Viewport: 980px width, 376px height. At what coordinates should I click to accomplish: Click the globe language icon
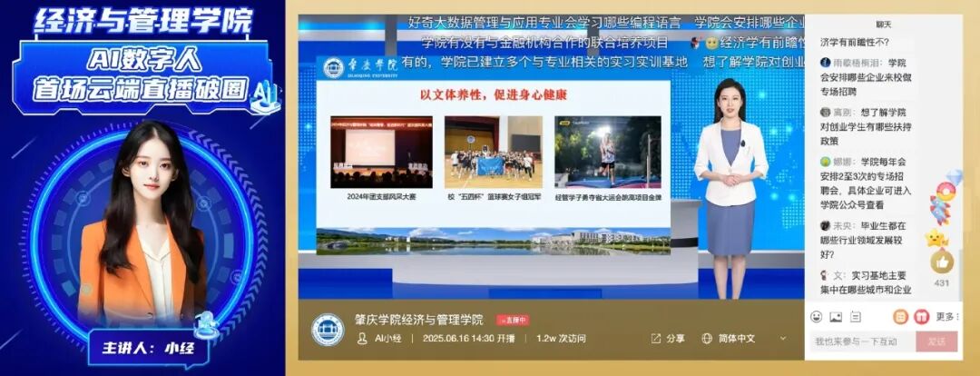coord(707,339)
